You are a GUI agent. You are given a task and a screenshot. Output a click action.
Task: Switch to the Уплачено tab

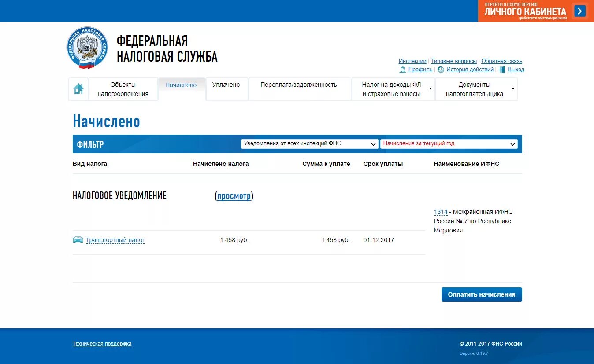point(226,89)
